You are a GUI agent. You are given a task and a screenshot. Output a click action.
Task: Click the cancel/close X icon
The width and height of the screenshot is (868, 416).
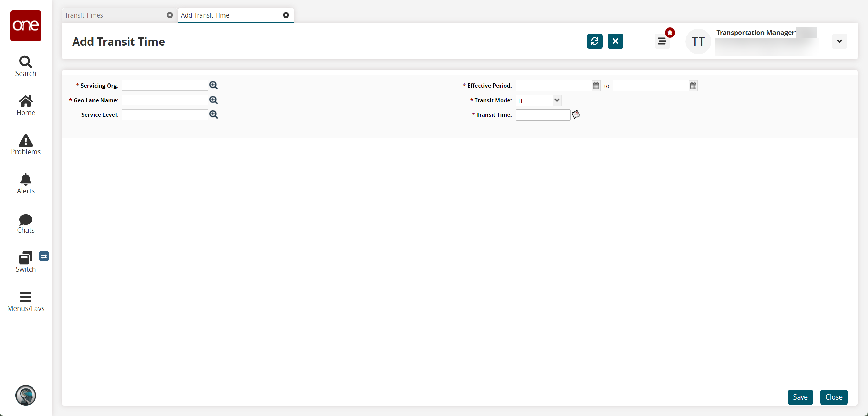[x=616, y=41]
